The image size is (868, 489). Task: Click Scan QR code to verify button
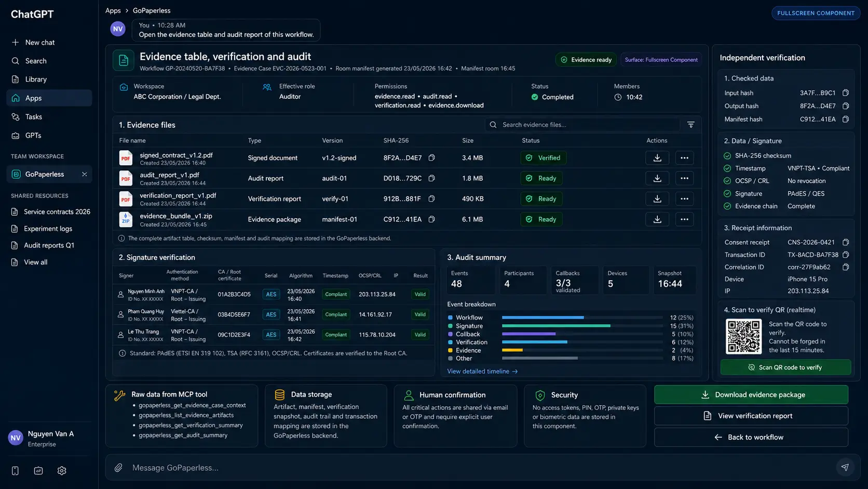click(785, 367)
